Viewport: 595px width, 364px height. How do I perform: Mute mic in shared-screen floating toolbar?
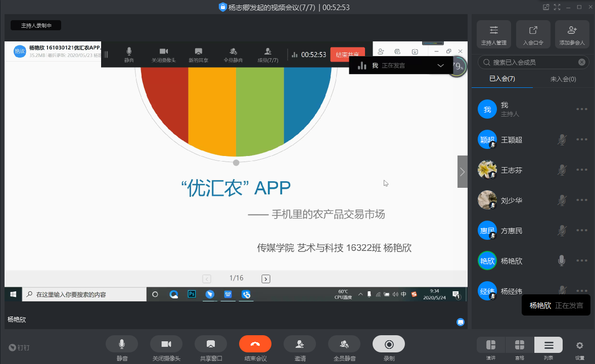pyautogui.click(x=129, y=55)
